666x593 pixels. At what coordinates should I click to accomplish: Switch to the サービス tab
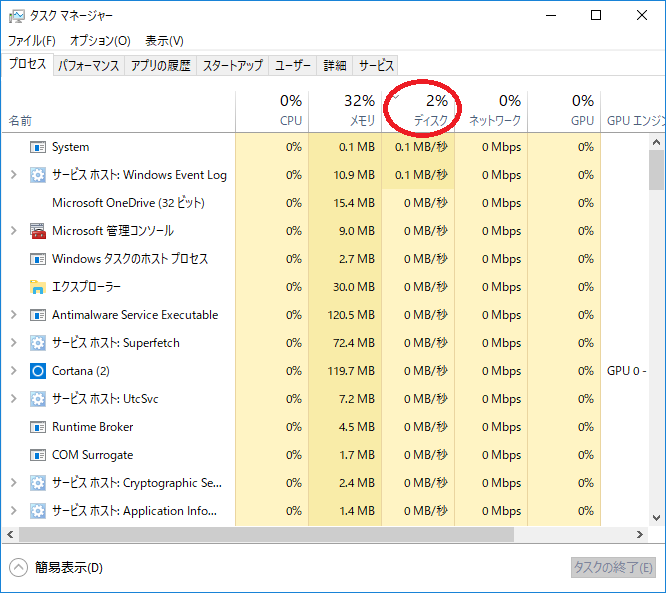376,65
